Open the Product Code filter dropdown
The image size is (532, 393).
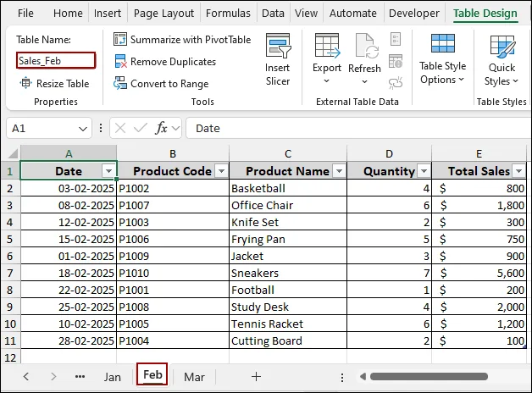point(222,171)
